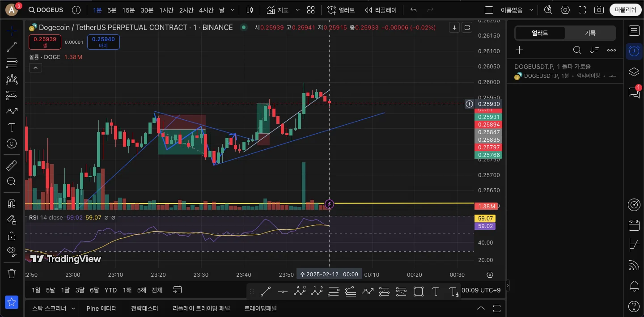Open the chart patterns tool group

point(12,80)
